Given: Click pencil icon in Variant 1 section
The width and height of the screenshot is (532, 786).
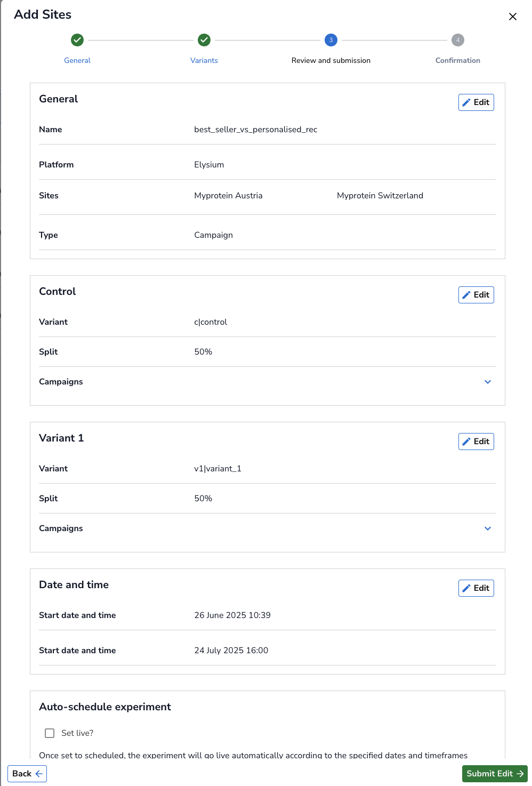Looking at the screenshot, I should tap(466, 442).
